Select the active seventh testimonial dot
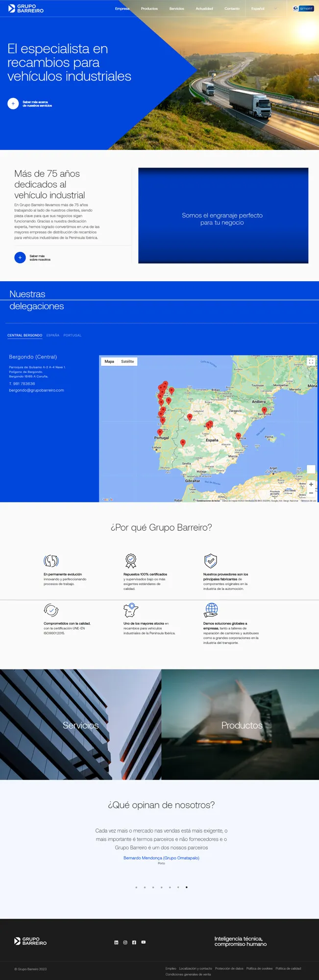The height and width of the screenshot is (980, 319). coord(186,887)
